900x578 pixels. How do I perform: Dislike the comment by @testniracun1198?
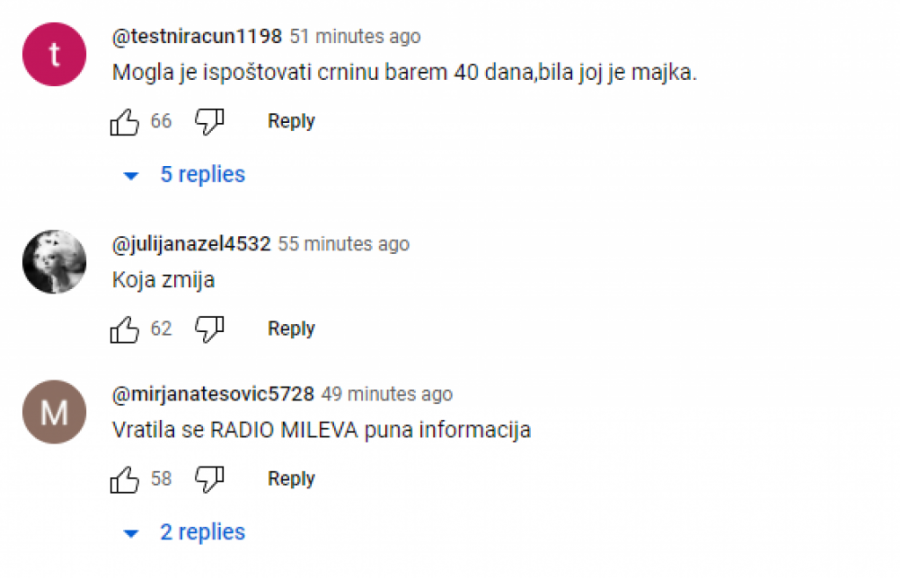coord(210,122)
